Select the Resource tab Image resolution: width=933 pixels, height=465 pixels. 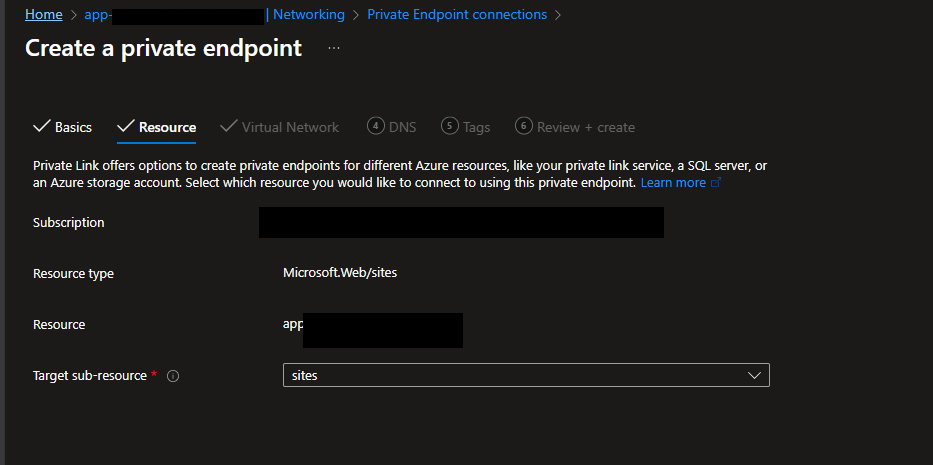point(156,127)
